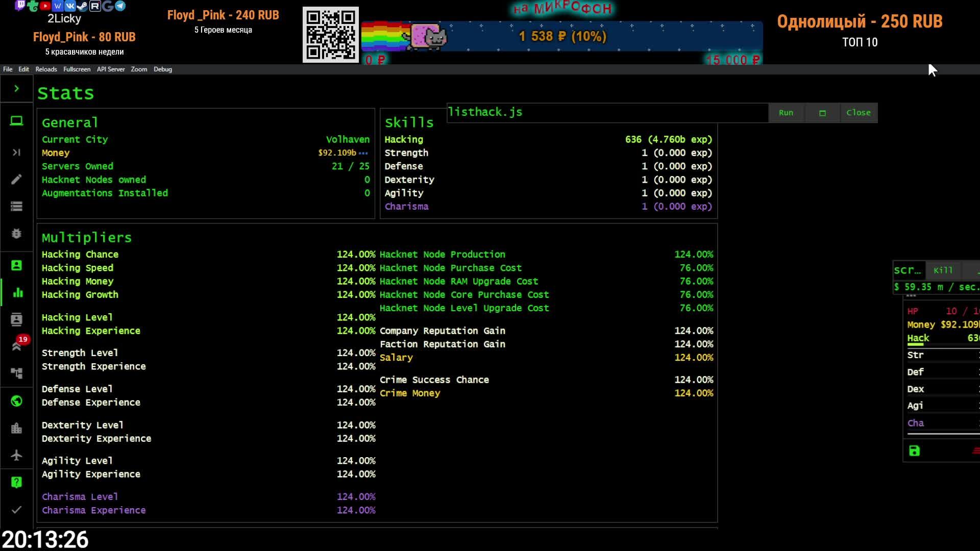Open the API Server menu
This screenshot has height=551, width=980.
coord(110,69)
